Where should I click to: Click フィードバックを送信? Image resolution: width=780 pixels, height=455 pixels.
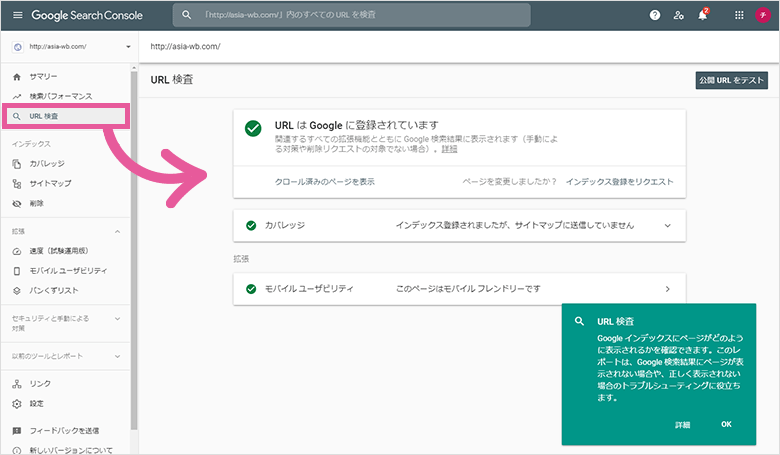pyautogui.click(x=64, y=431)
